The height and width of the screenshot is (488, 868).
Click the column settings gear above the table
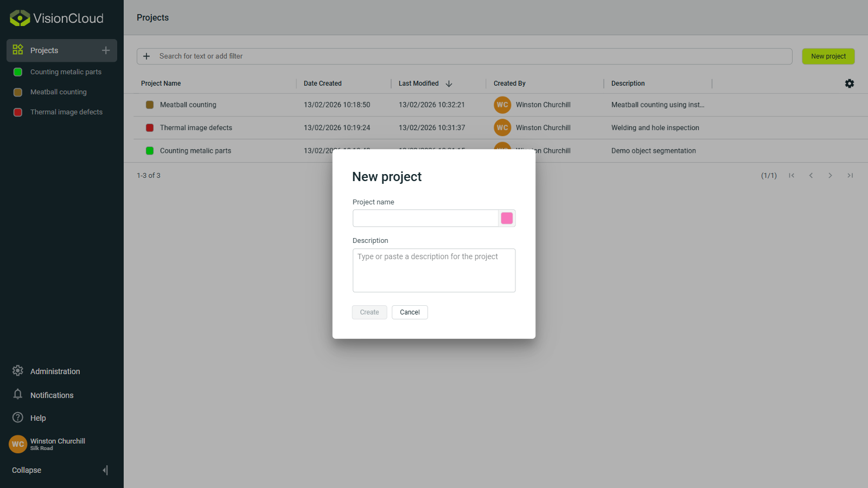849,84
